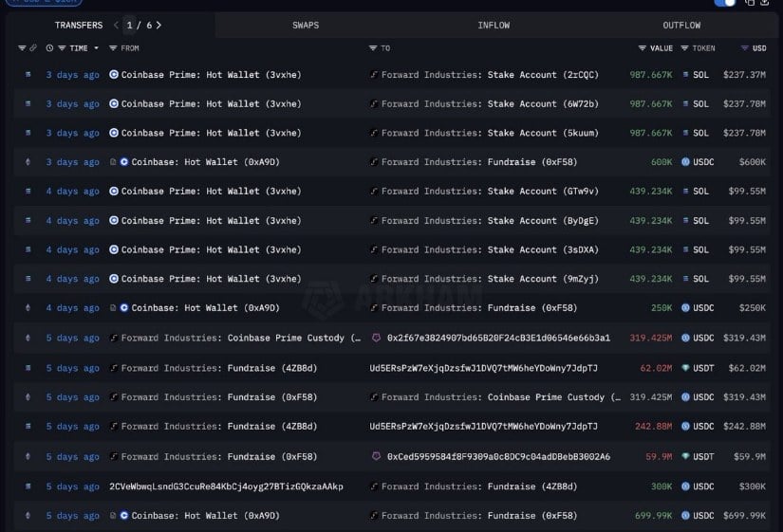Toggle TIME column sort arrow
783x532 pixels.
click(x=97, y=48)
